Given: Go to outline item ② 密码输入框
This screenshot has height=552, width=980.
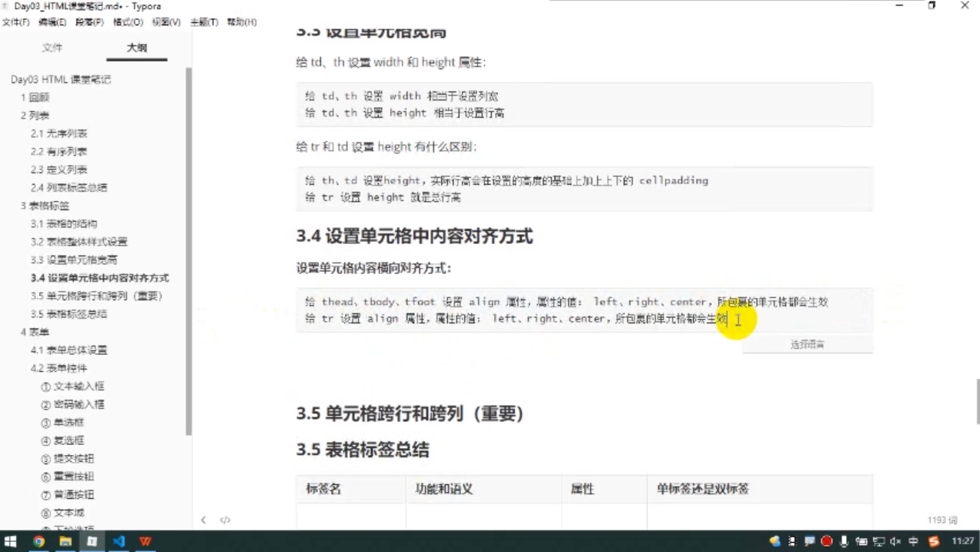Looking at the screenshot, I should (x=72, y=404).
